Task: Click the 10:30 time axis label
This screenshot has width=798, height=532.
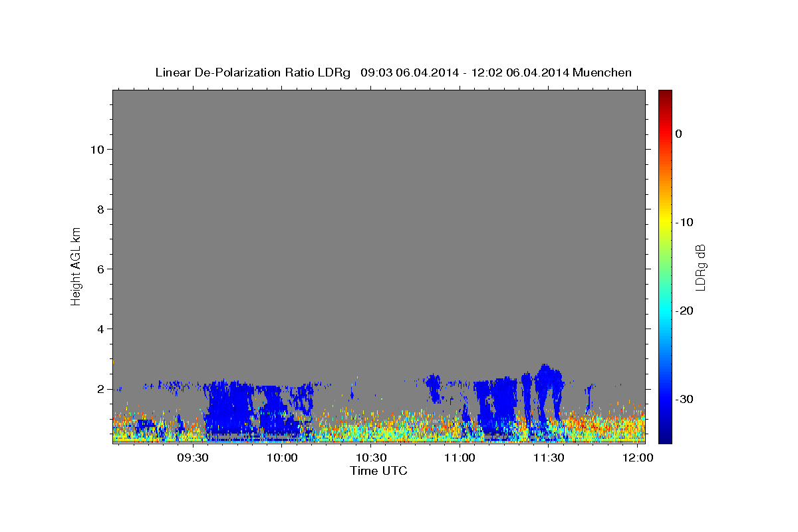Action: pyautogui.click(x=371, y=458)
